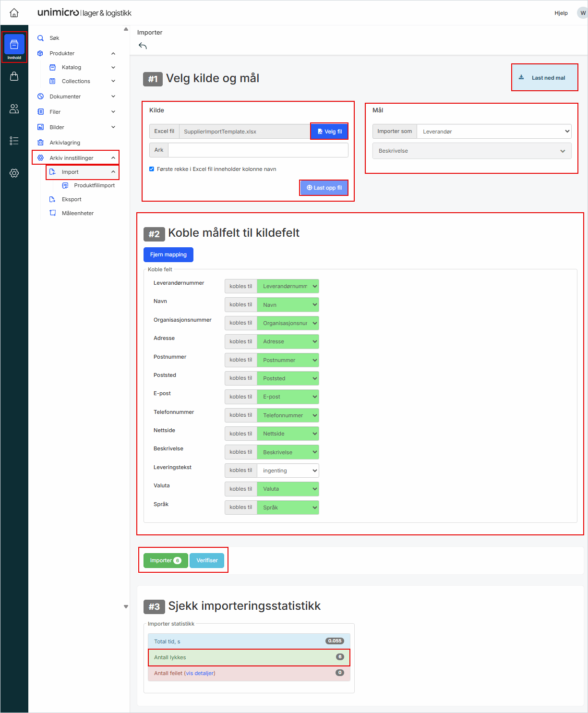
Task: Open the Innhold sidebar section
Action: pyautogui.click(x=14, y=47)
